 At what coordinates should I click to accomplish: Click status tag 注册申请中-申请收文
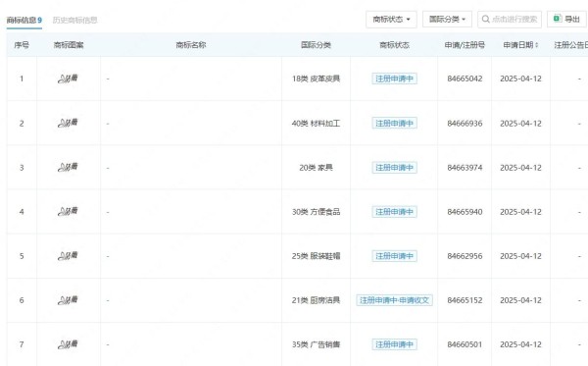pos(394,300)
